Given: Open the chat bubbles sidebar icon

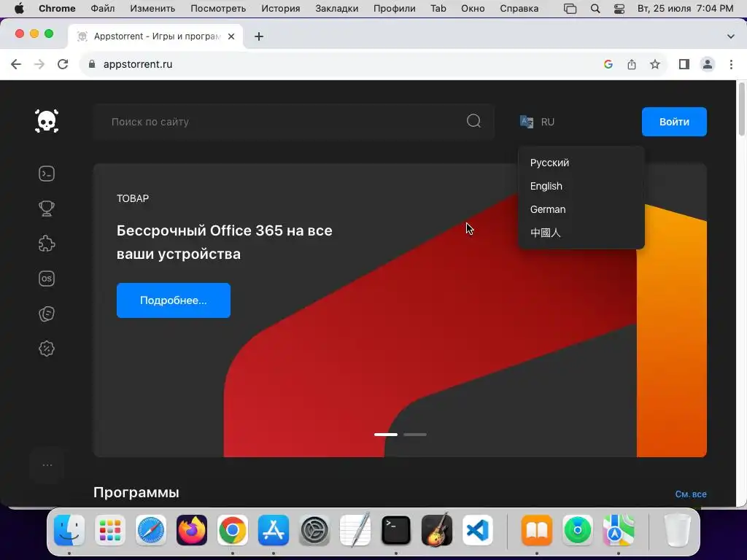Looking at the screenshot, I should pyautogui.click(x=47, y=314).
